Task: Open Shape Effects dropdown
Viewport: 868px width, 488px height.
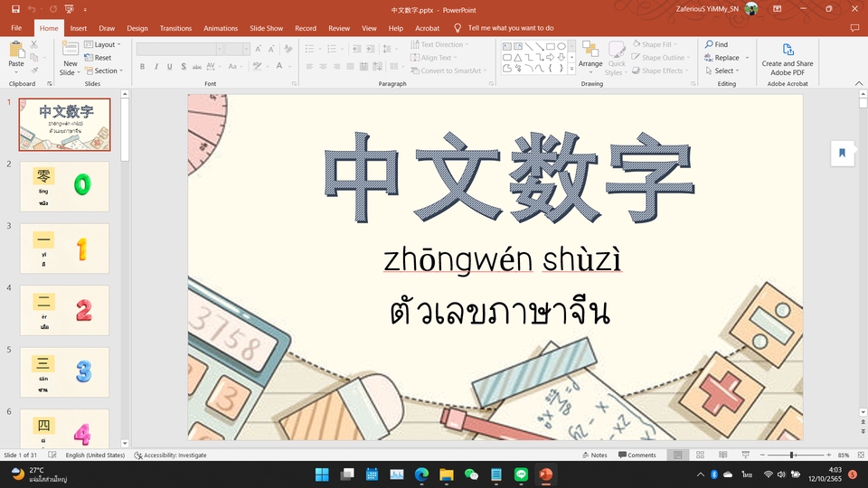Action: (x=660, y=70)
